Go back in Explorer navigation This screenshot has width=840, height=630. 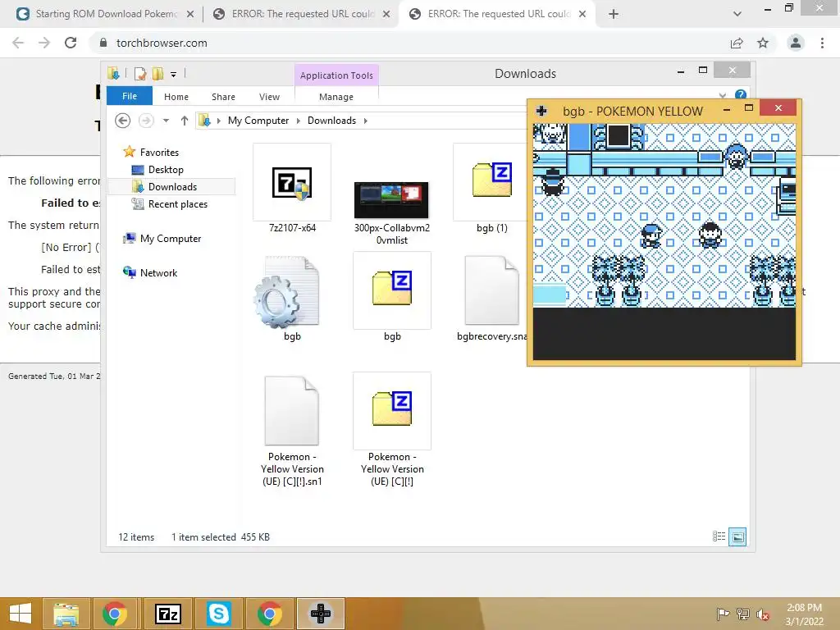[x=123, y=121]
